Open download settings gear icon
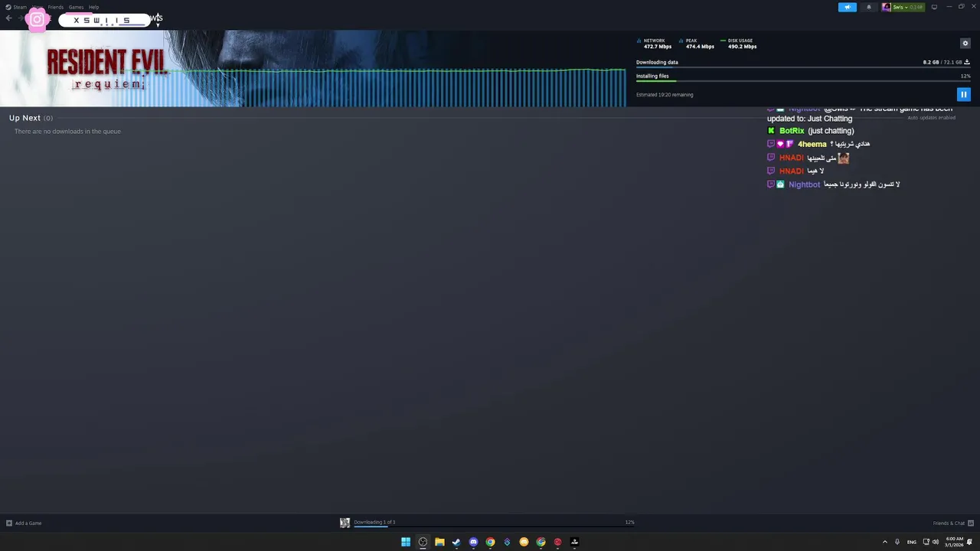The height and width of the screenshot is (551, 980). (x=965, y=44)
